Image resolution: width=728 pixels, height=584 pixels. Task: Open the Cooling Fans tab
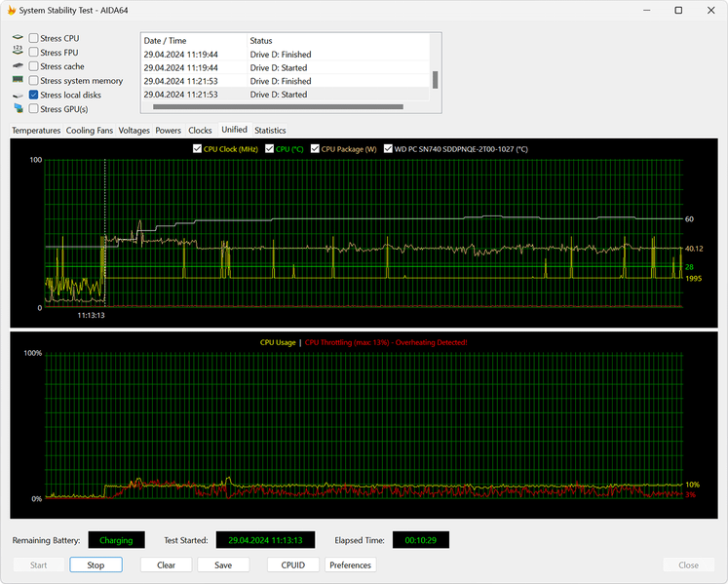pyautogui.click(x=90, y=130)
